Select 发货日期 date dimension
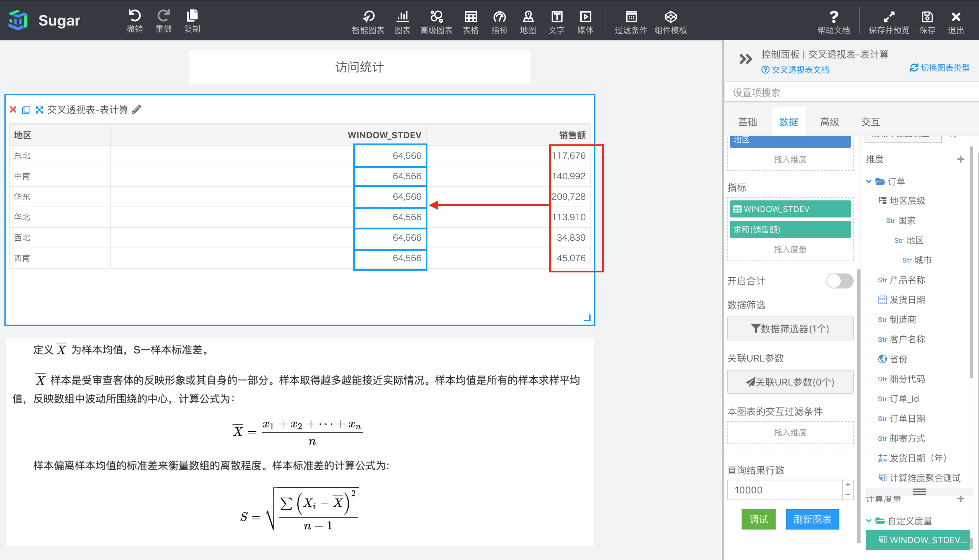Screen dimensions: 979x560 click(x=901, y=300)
